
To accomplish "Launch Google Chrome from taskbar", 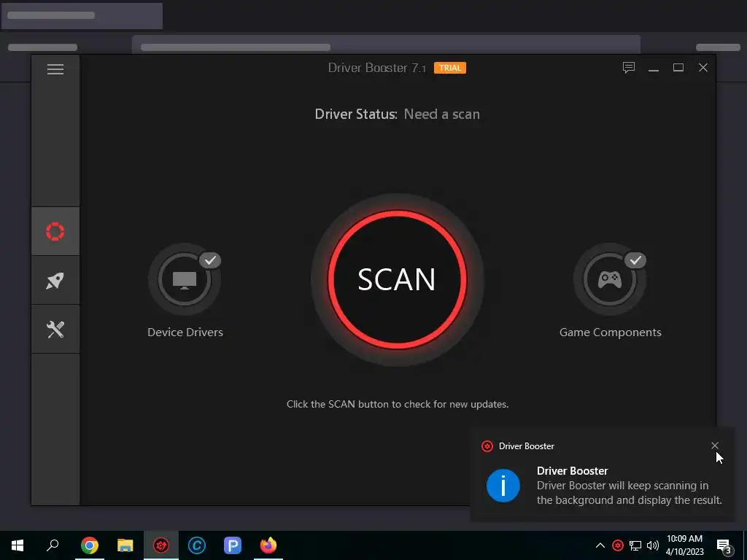I will (x=90, y=545).
